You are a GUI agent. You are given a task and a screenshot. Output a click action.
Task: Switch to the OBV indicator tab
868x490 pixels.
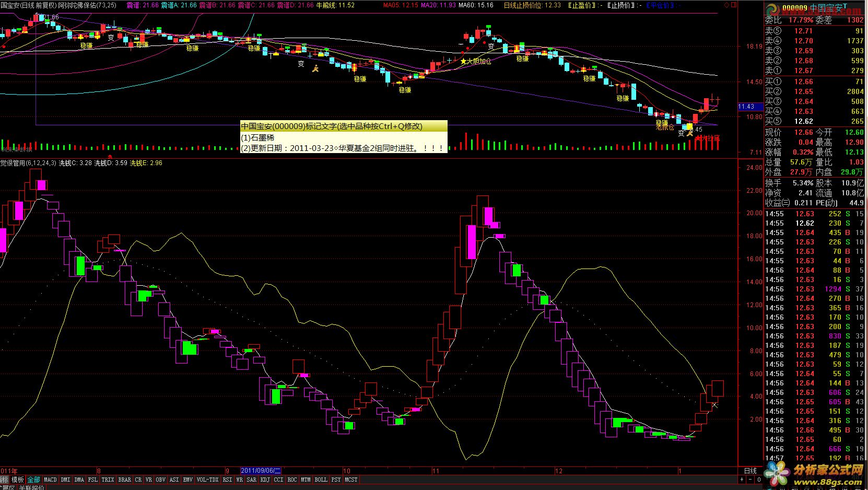click(x=161, y=480)
